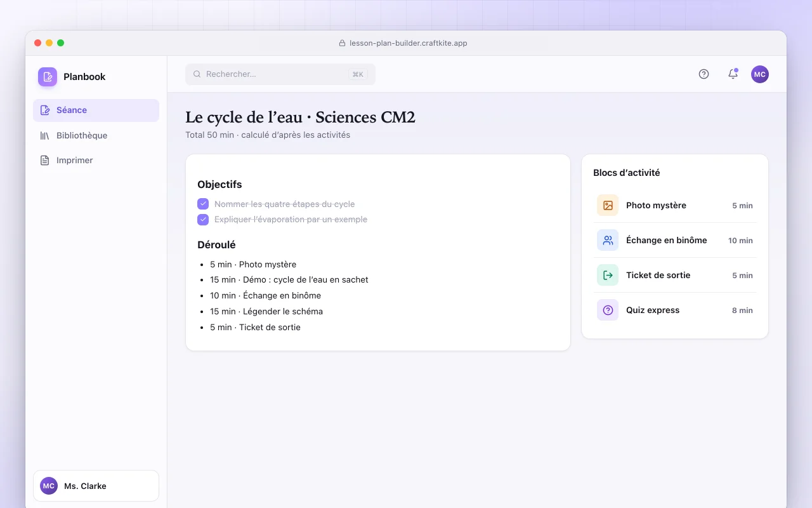Uncheck "Expliquer l'évaporation par un exemple"

tap(203, 219)
